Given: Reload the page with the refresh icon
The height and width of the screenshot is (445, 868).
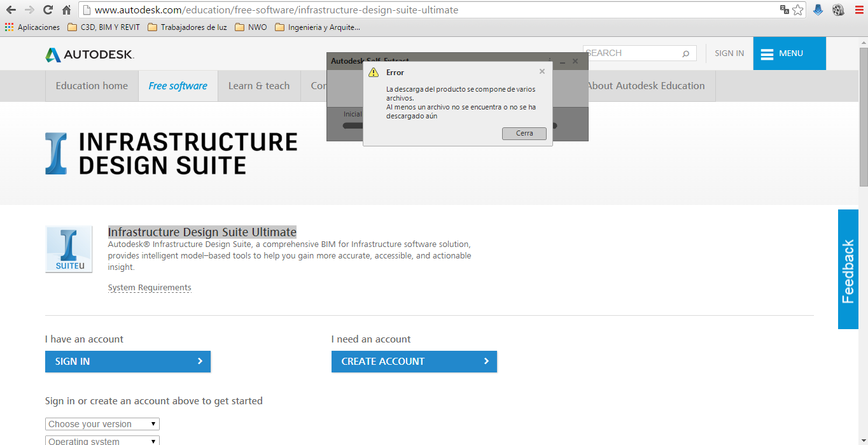Looking at the screenshot, I should pyautogui.click(x=46, y=10).
